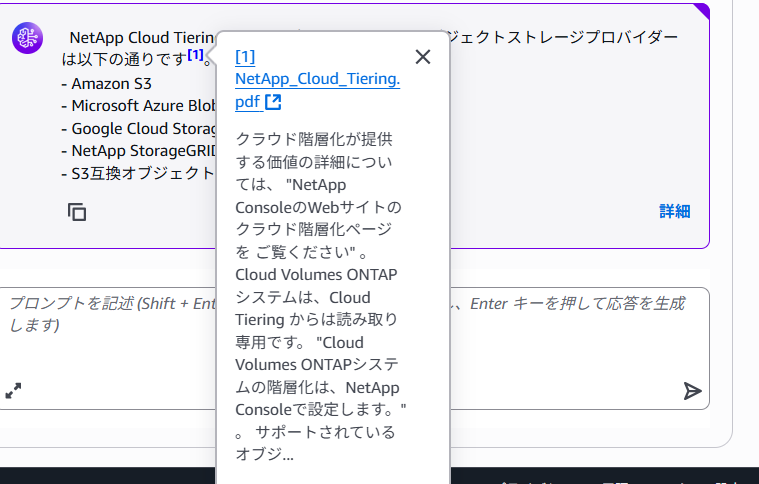The image size is (759, 484).
Task: Click the popup text "クラウド階層化が提供"
Action: 314,139
